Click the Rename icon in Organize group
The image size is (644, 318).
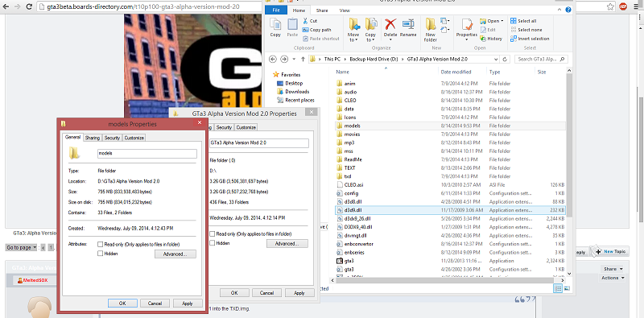pos(408,24)
